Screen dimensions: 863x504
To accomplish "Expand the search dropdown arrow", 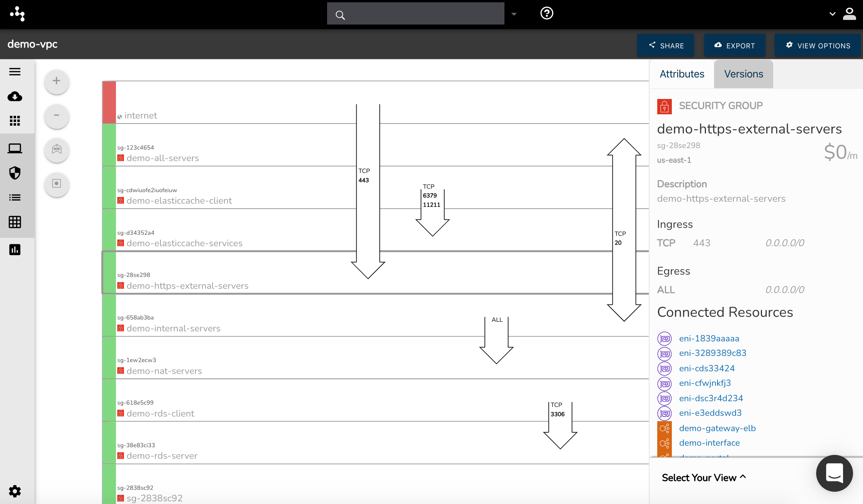I will 514,14.
